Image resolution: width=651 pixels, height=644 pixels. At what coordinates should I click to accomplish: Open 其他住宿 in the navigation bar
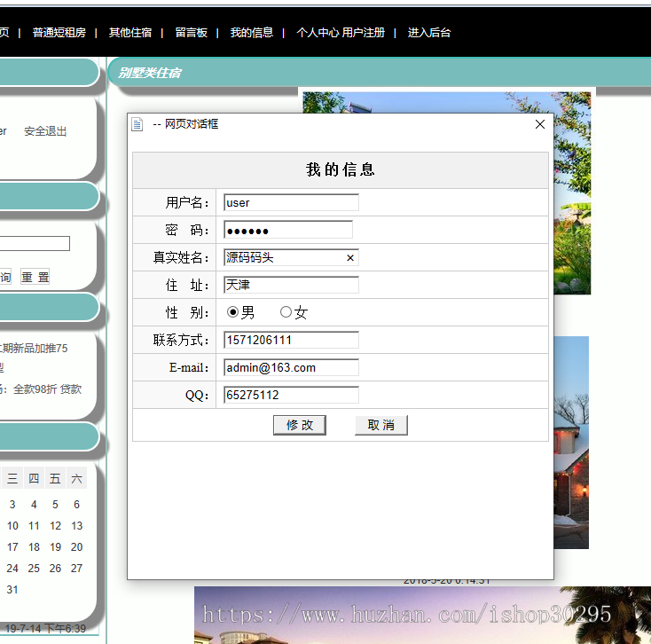coord(130,33)
